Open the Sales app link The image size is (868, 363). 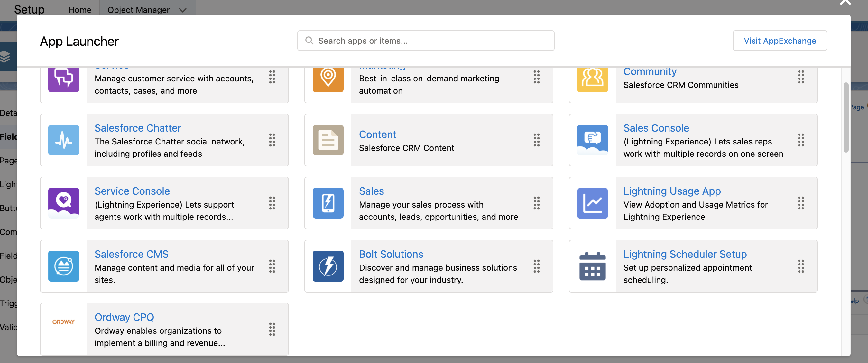pos(371,191)
